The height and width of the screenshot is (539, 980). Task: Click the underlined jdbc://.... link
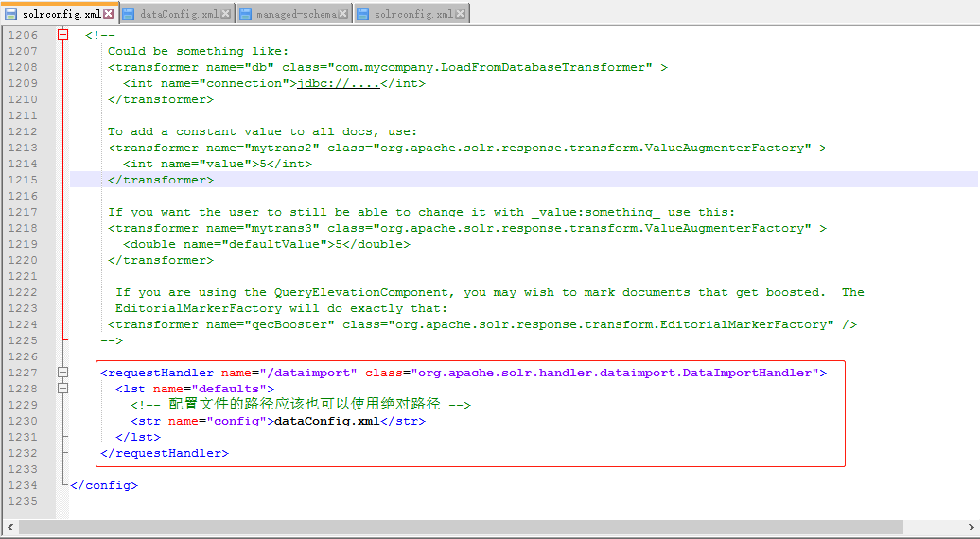pyautogui.click(x=339, y=83)
